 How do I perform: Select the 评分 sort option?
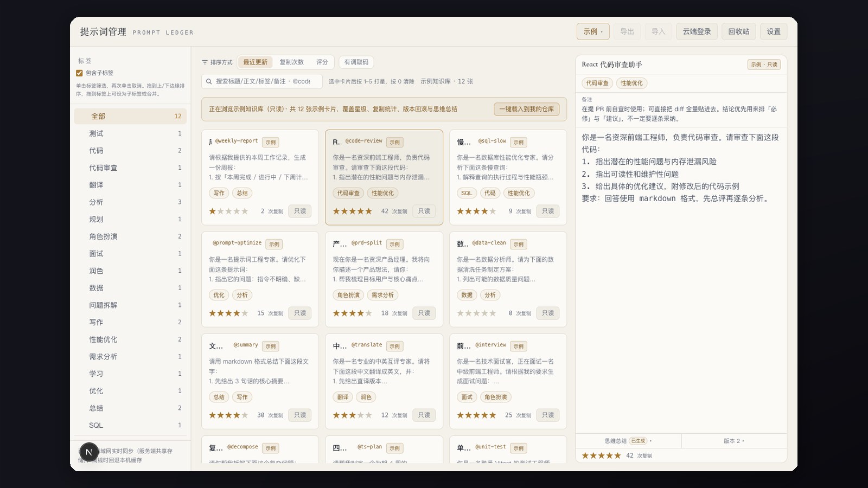pyautogui.click(x=322, y=62)
